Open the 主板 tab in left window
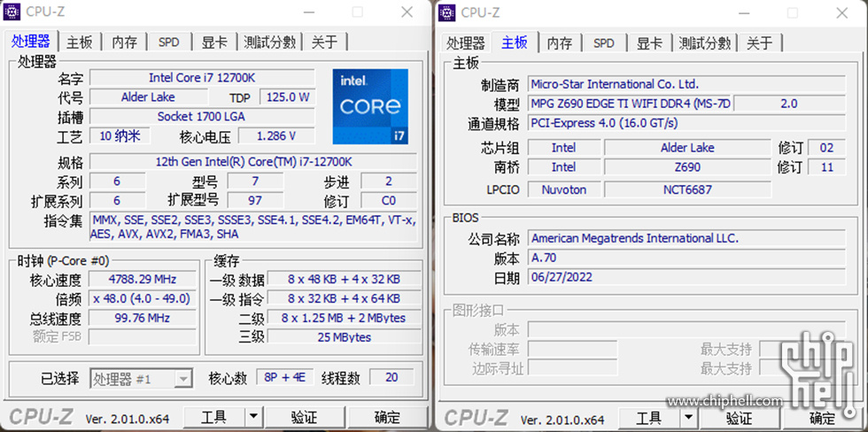 (80, 42)
